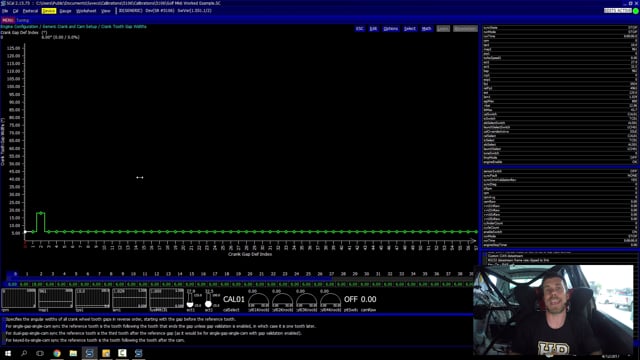
Task: Open Windows taskbar search
Action: coord(24,353)
